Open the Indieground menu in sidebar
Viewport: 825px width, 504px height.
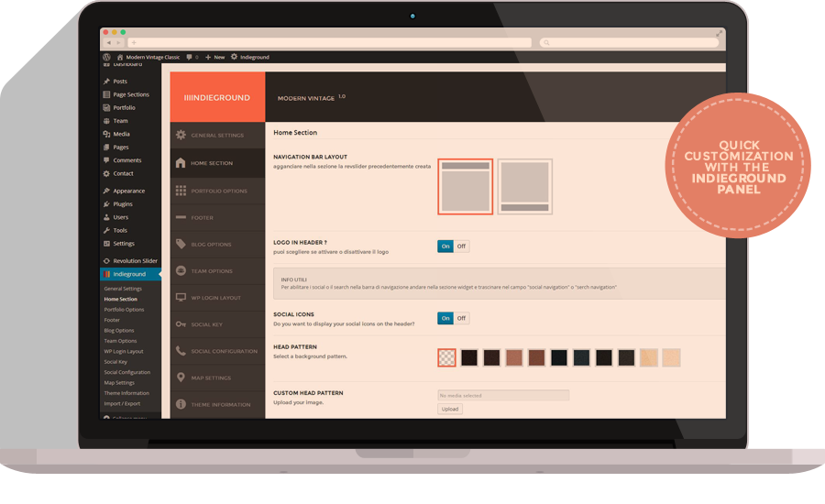[130, 274]
